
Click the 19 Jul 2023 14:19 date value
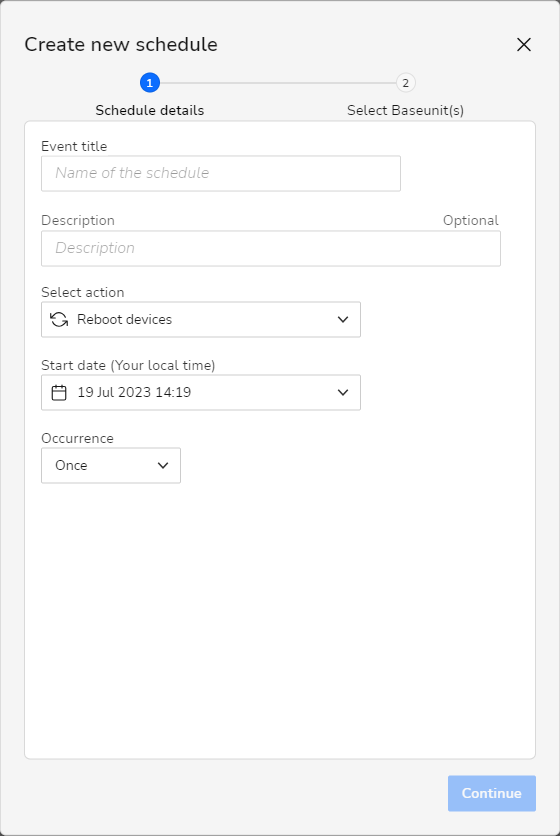tap(134, 392)
